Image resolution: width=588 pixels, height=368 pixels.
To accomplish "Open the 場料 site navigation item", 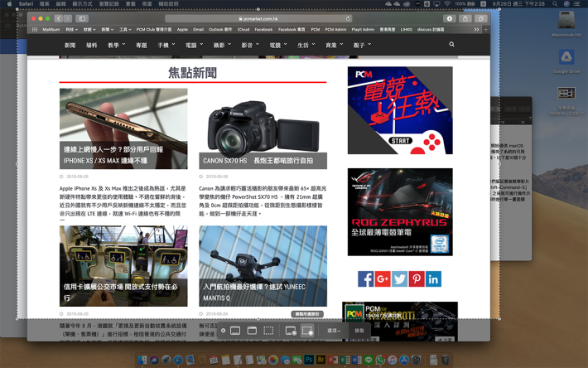I will click(91, 45).
